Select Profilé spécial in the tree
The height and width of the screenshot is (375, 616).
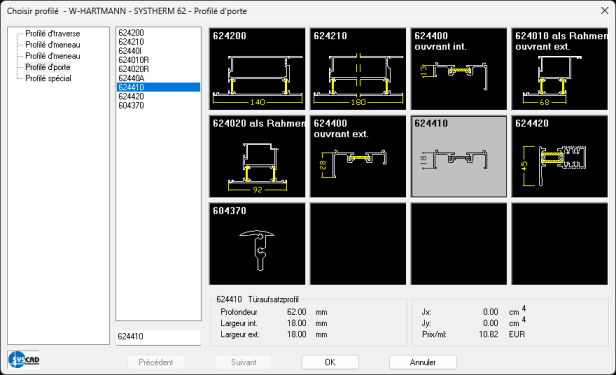click(x=48, y=78)
